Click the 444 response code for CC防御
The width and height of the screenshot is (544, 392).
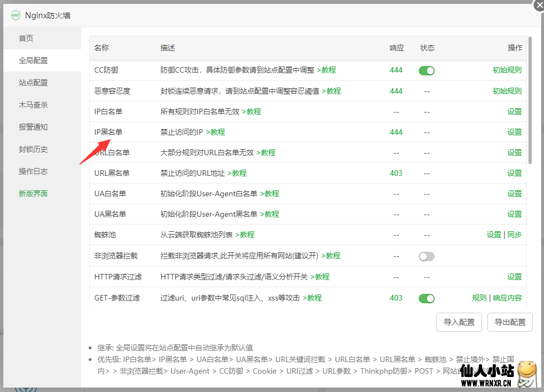(x=396, y=70)
